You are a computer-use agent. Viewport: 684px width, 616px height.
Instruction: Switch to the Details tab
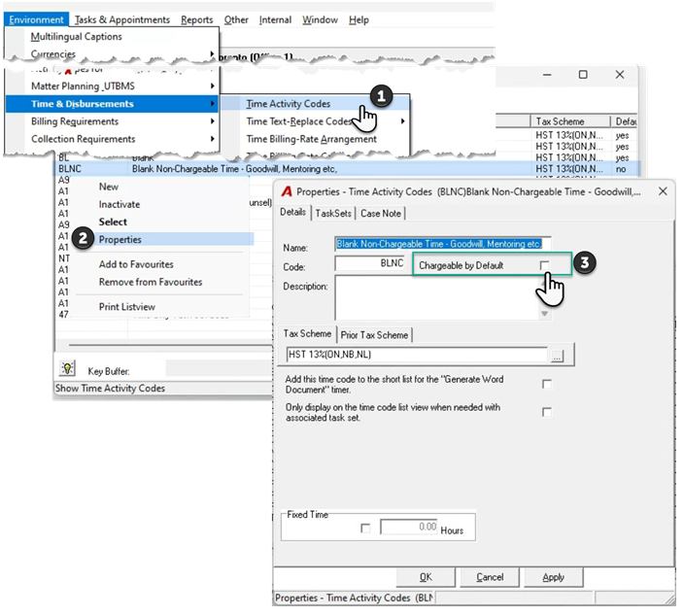point(292,213)
